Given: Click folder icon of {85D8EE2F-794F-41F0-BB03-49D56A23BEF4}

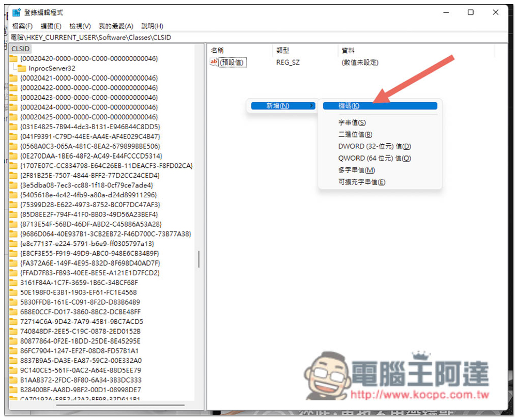Looking at the screenshot, I should (13, 214).
